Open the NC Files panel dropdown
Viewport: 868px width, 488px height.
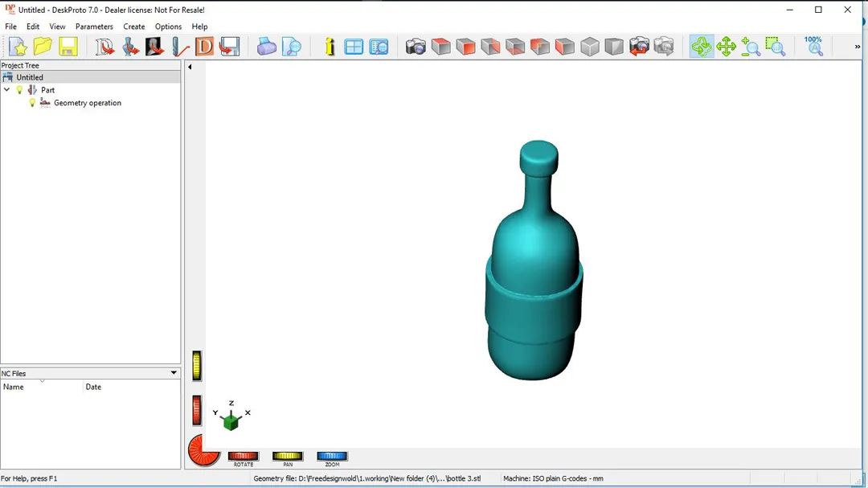[174, 373]
